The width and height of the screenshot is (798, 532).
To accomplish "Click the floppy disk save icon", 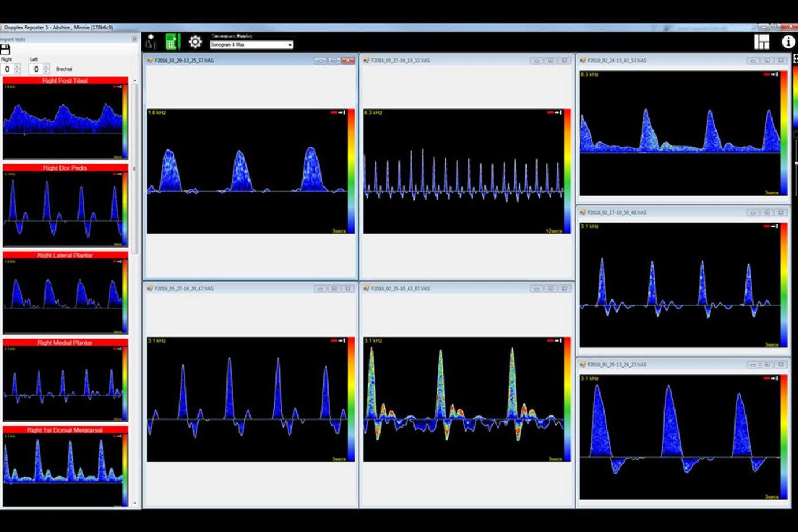I will 5,50.
